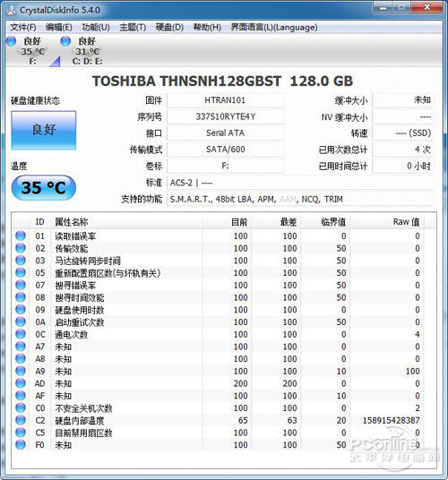This screenshot has width=448, height=480.
Task: Click the status orb for attribute AF
Action: click(21, 396)
